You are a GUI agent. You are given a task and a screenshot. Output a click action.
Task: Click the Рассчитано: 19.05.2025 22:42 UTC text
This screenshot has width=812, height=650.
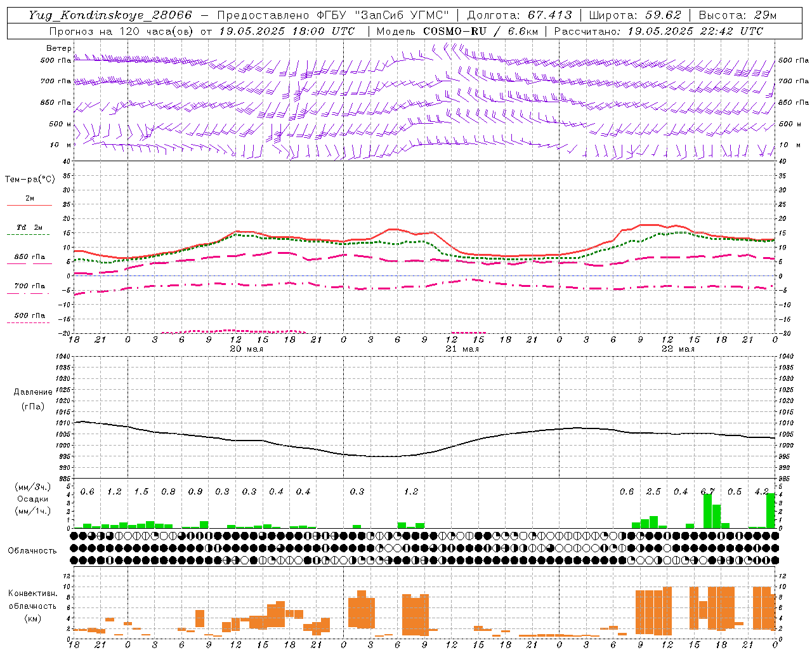coord(658,31)
